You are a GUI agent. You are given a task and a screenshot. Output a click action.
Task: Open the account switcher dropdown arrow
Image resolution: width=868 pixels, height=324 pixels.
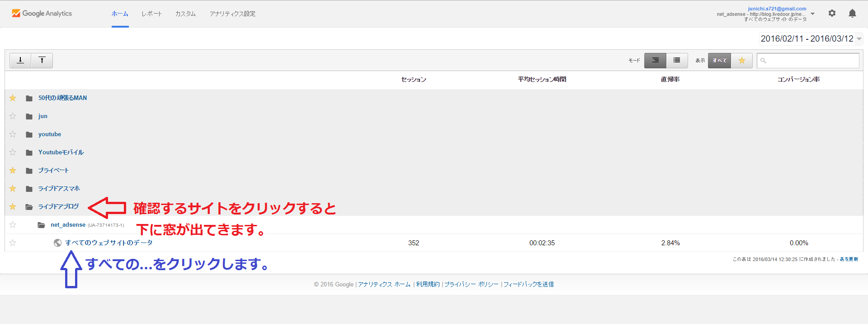click(812, 14)
